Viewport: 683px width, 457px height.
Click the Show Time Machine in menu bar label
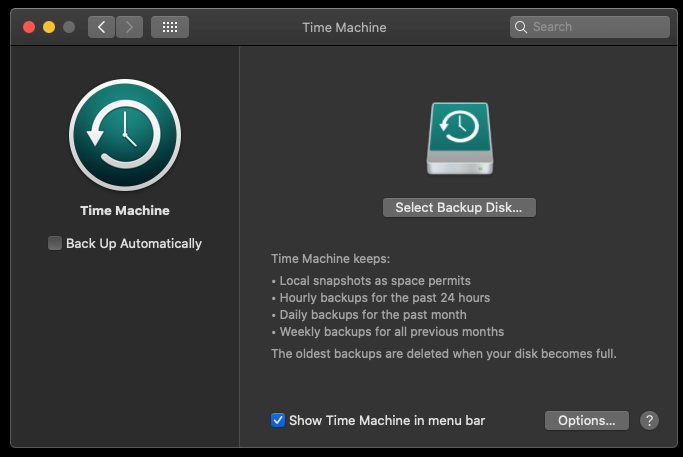pos(387,420)
